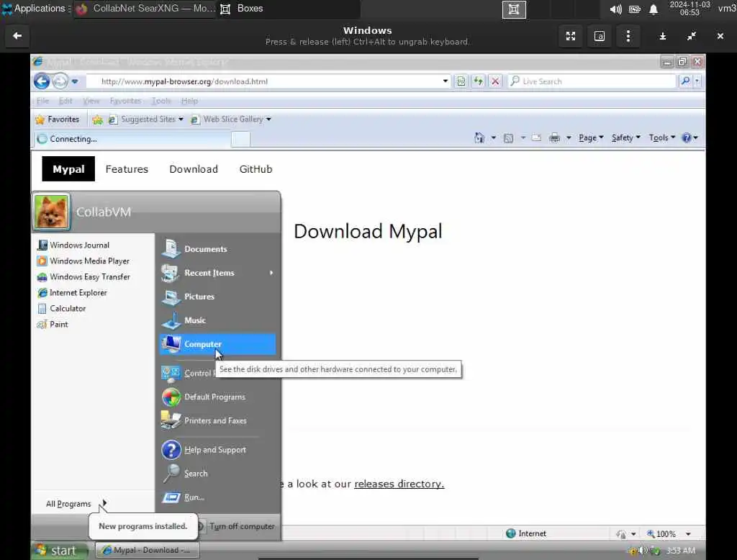Open Pictures folder from Start menu
The height and width of the screenshot is (560, 737).
(x=217, y=297)
